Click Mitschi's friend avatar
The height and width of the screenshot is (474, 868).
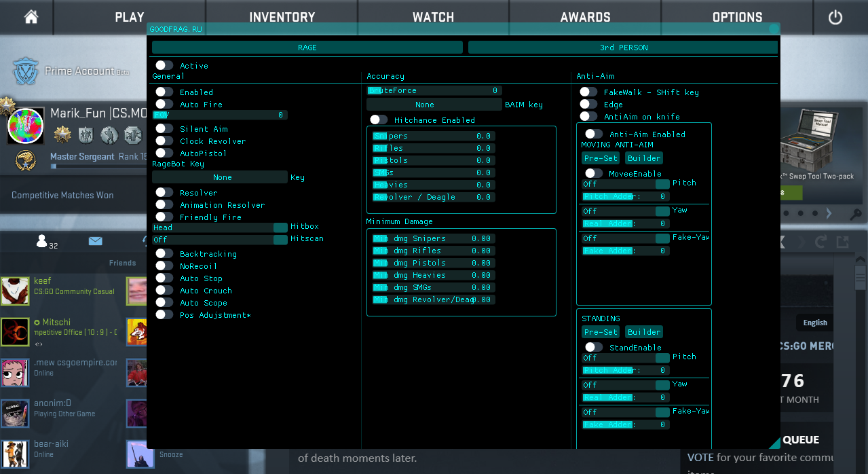click(15, 332)
